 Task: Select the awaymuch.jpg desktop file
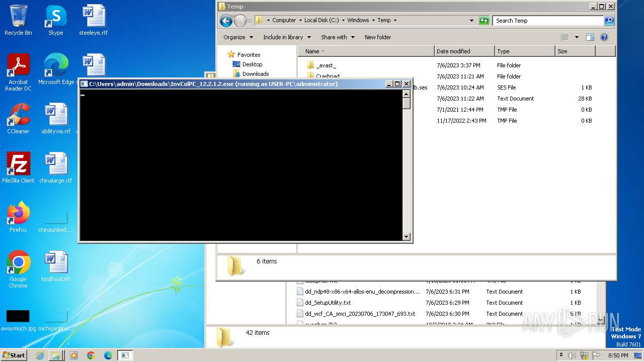click(x=18, y=320)
